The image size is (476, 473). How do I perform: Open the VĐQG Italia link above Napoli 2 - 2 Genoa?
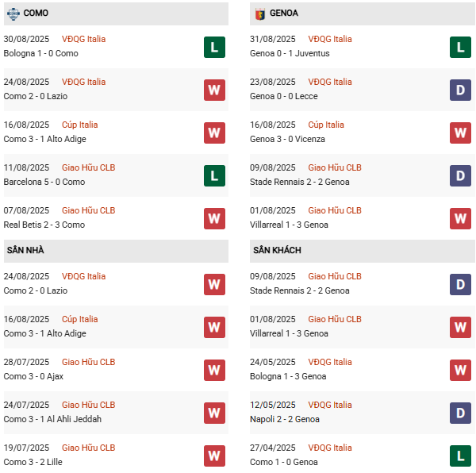330,405
